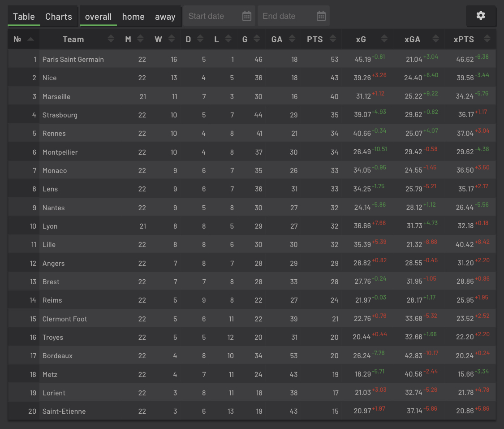The height and width of the screenshot is (429, 504).
Task: Click sort arrows beside Team header
Action: pyautogui.click(x=111, y=39)
